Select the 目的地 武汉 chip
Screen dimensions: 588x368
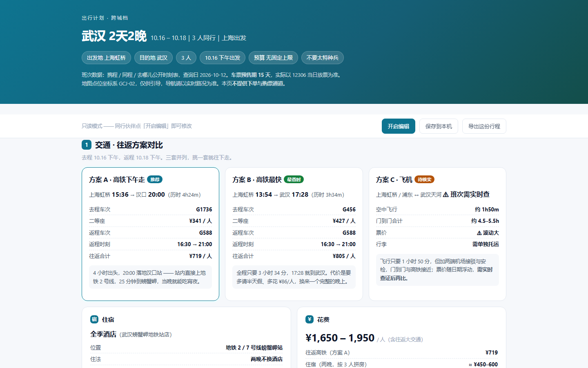(154, 58)
